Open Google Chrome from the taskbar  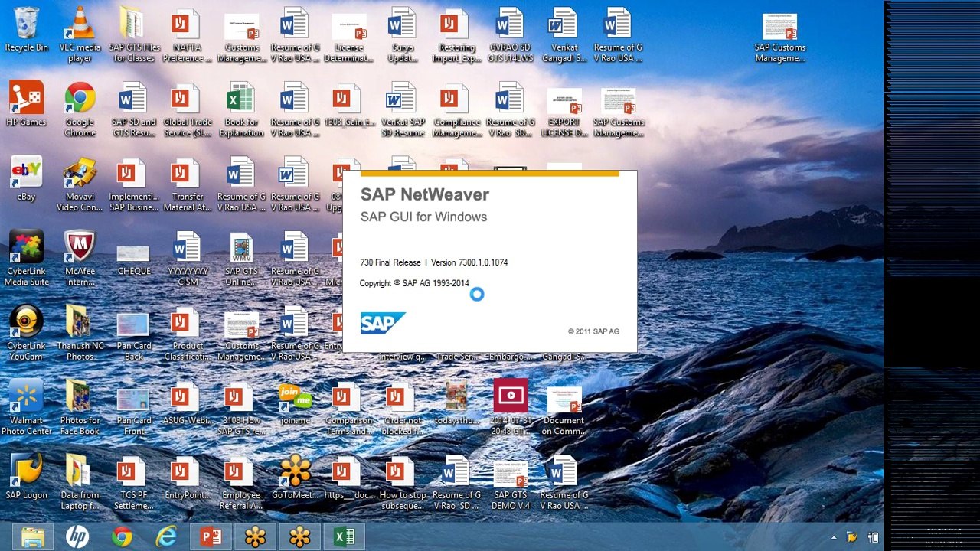122,537
